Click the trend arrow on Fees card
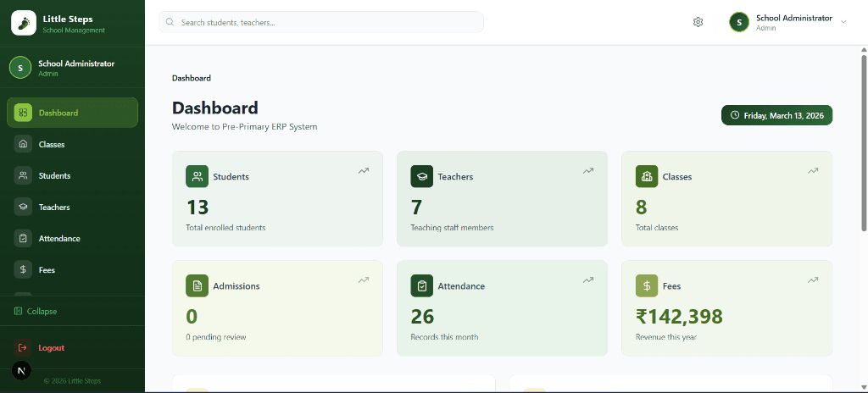 click(x=813, y=280)
